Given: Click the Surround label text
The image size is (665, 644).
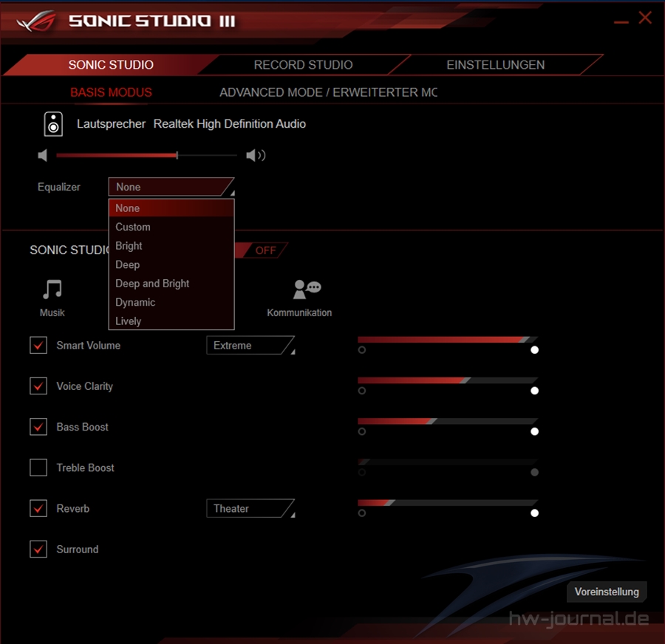Looking at the screenshot, I should click(77, 549).
